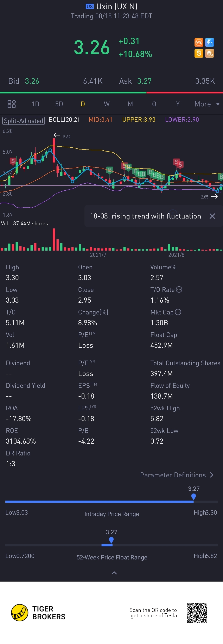Tap the rising trend with fluctuation message
Image resolution: width=223 pixels, height=644 pixels.
click(146, 216)
